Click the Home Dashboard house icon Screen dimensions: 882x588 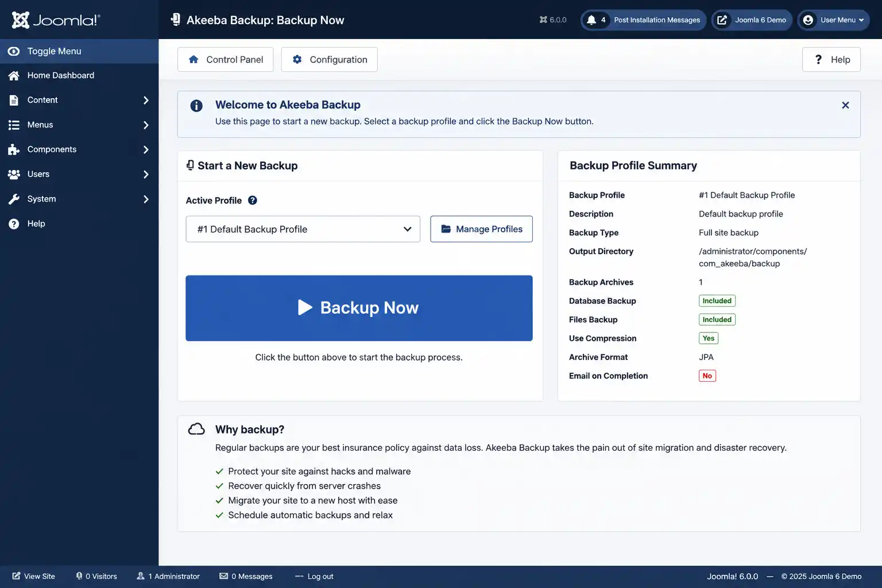[14, 75]
